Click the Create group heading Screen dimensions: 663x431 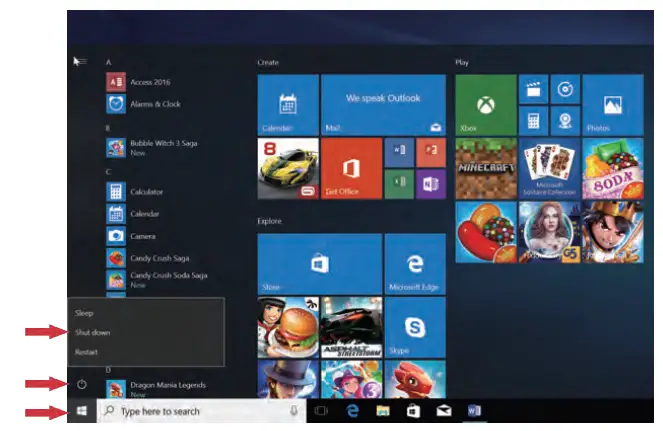[268, 62]
